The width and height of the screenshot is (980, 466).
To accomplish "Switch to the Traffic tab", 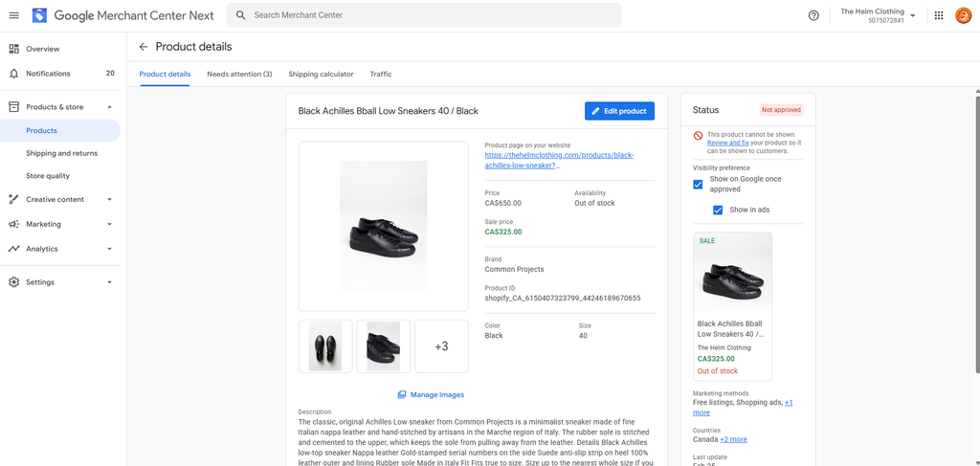I will (381, 75).
